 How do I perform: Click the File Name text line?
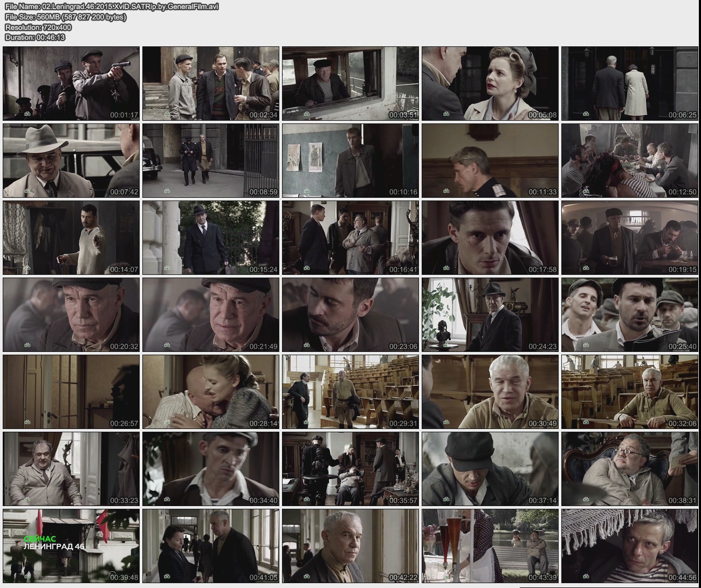tap(112, 6)
